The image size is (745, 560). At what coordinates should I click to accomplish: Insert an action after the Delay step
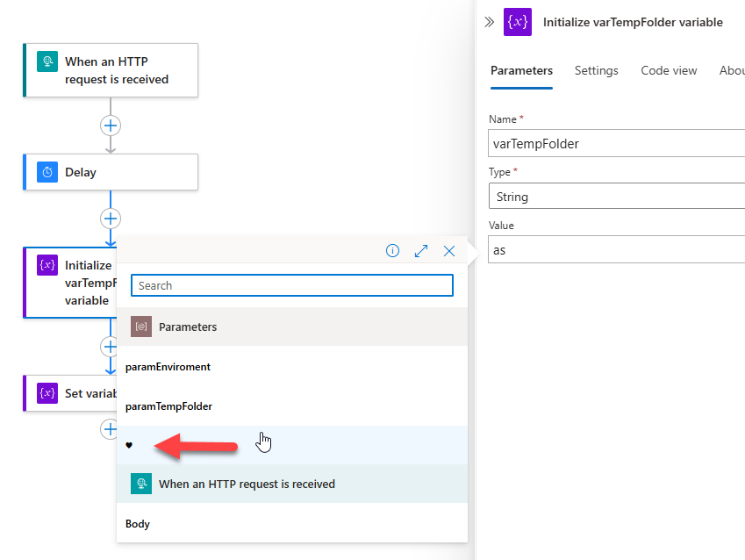111,219
